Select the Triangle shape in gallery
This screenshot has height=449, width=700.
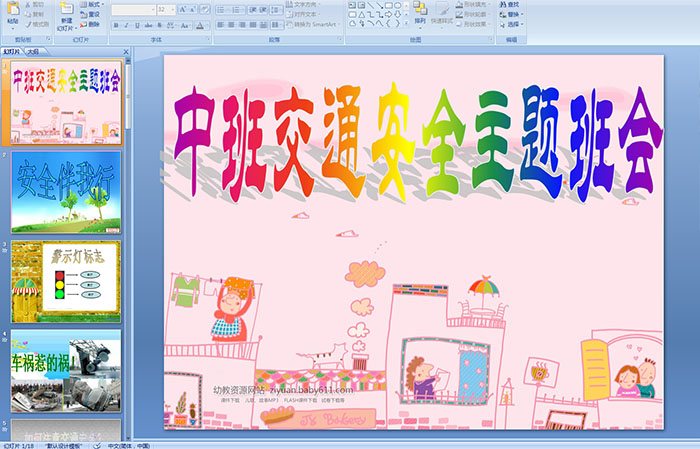(x=362, y=14)
